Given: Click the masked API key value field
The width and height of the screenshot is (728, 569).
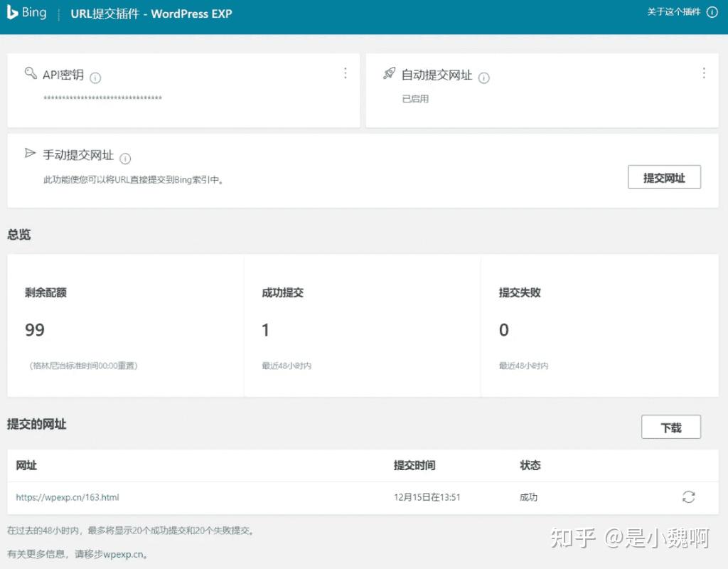Looking at the screenshot, I should point(103,97).
